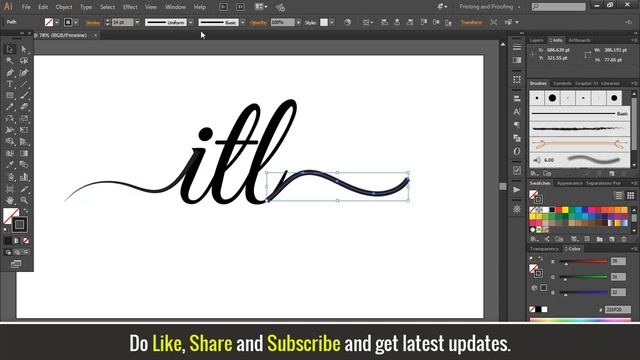The width and height of the screenshot is (640, 360).
Task: Open the Object menu
Action: point(64,7)
